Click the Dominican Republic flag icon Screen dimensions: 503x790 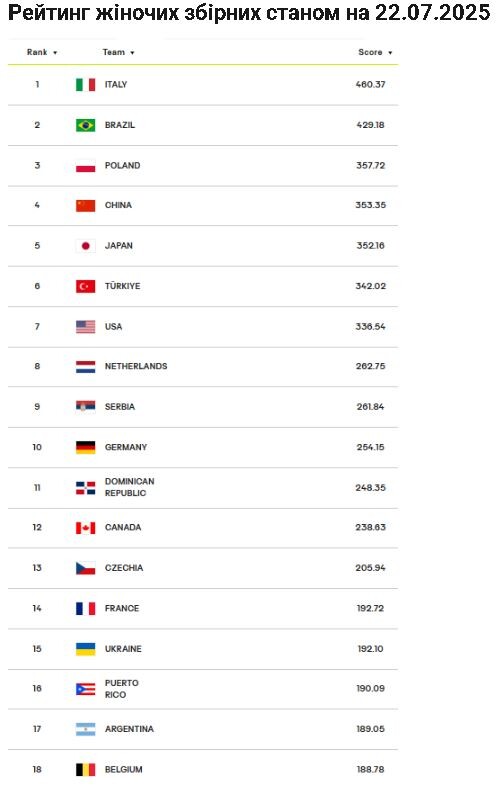point(85,488)
